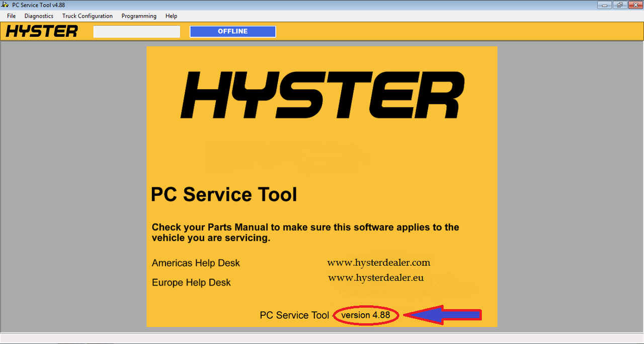The height and width of the screenshot is (344, 644).
Task: Click the Hyster logo in the toolbar
Action: [42, 31]
